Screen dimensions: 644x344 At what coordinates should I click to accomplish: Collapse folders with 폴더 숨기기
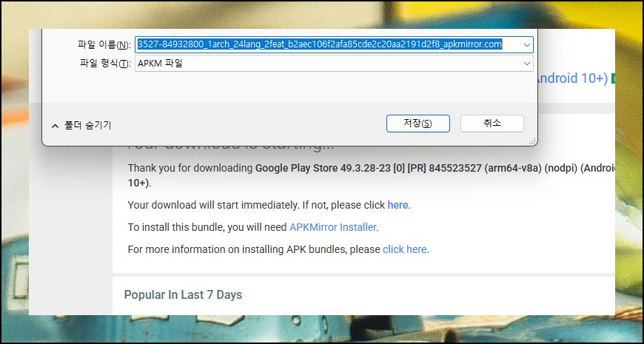[81, 126]
